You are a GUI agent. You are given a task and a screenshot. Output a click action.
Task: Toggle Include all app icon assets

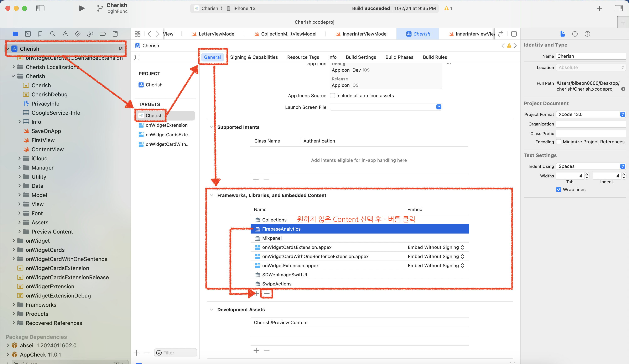pos(332,96)
